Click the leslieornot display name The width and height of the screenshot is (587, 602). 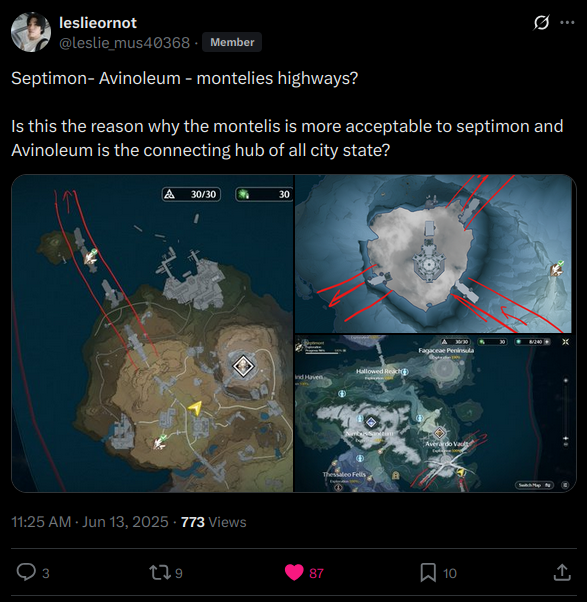pyautogui.click(x=98, y=23)
